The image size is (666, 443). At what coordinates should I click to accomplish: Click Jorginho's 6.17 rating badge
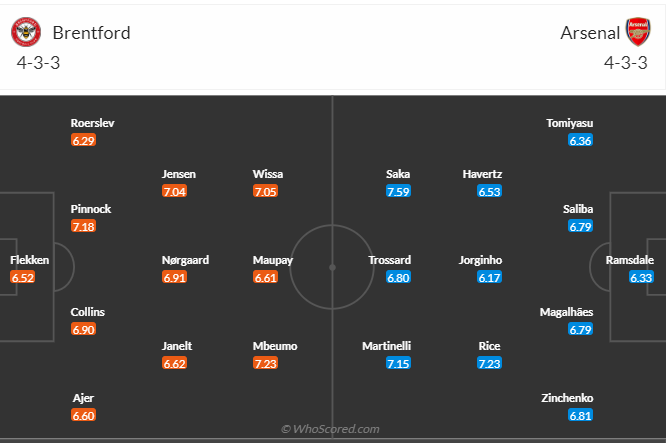coord(489,277)
